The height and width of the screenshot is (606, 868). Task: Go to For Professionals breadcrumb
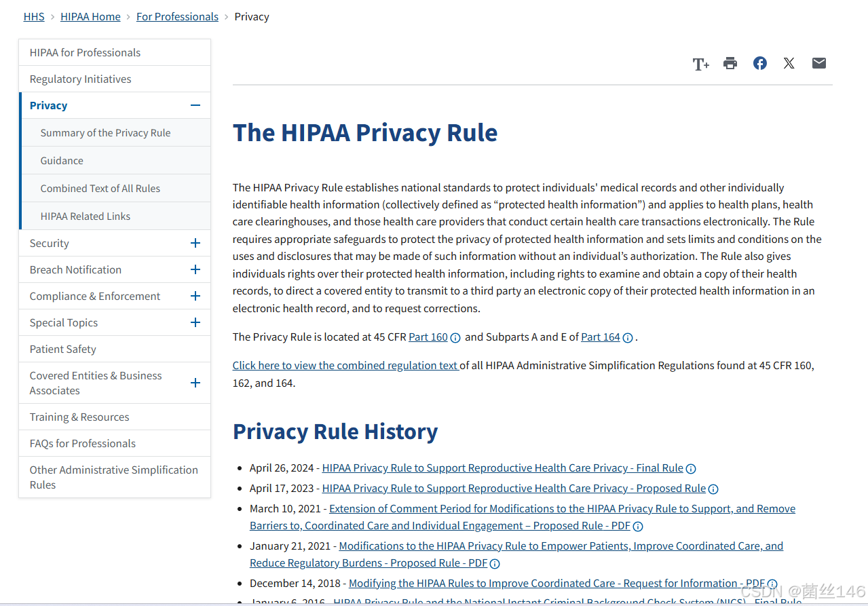coord(178,16)
